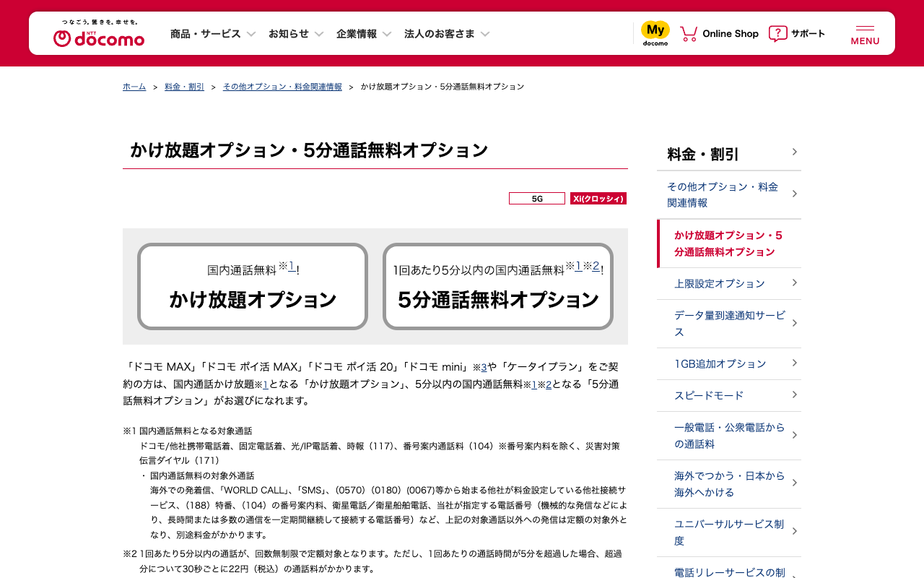
Task: Select the 5分通話無料オプション card
Action: [498, 286]
